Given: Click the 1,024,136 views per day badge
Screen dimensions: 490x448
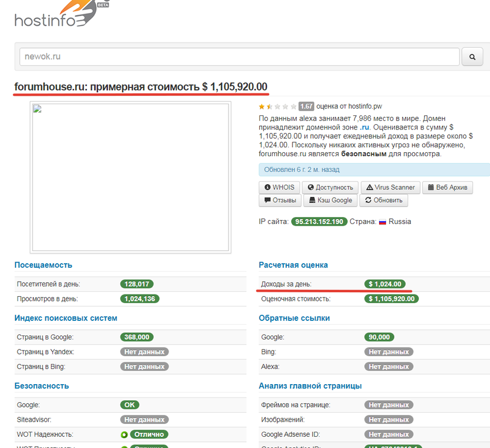Looking at the screenshot, I should (139, 298).
